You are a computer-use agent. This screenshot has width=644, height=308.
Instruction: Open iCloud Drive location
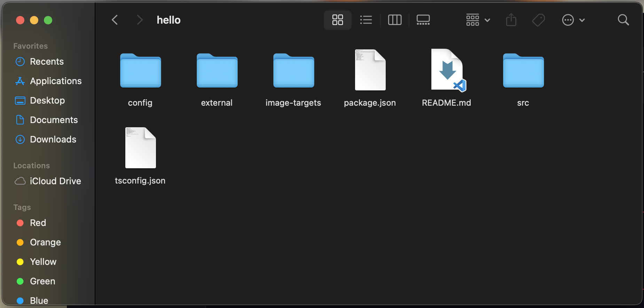coord(55,181)
